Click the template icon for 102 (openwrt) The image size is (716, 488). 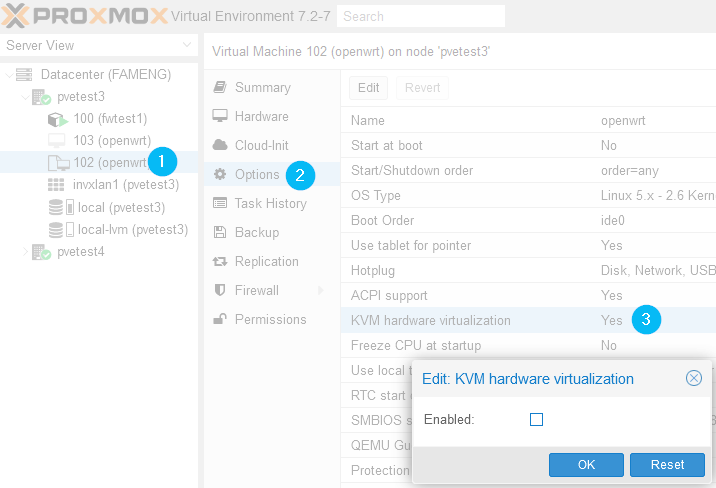[58, 163]
